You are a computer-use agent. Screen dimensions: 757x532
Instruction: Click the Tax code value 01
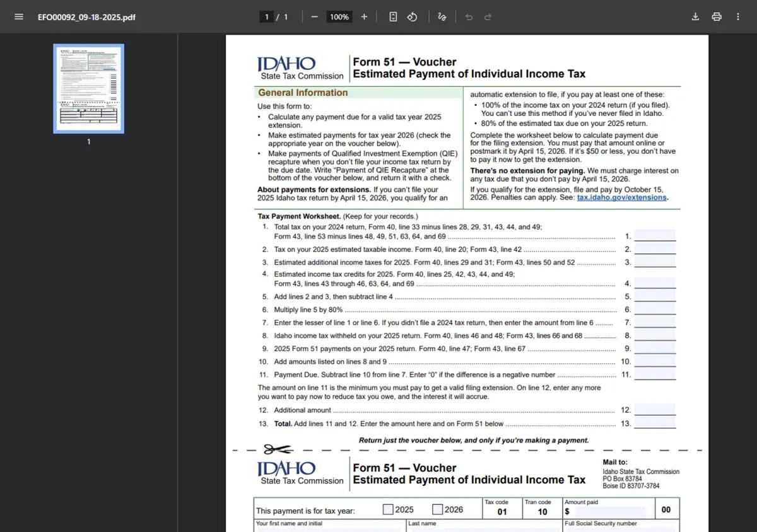click(x=502, y=512)
